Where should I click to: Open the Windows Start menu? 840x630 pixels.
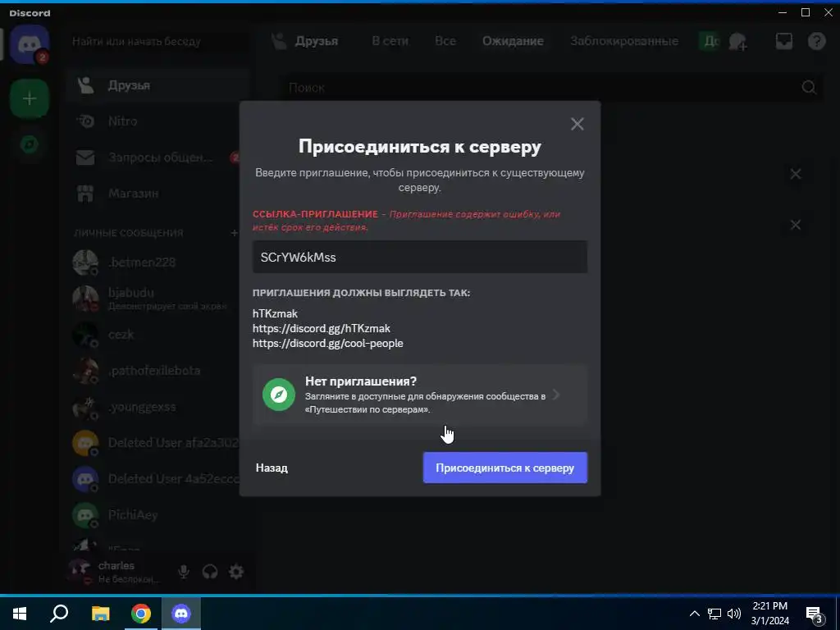point(20,614)
